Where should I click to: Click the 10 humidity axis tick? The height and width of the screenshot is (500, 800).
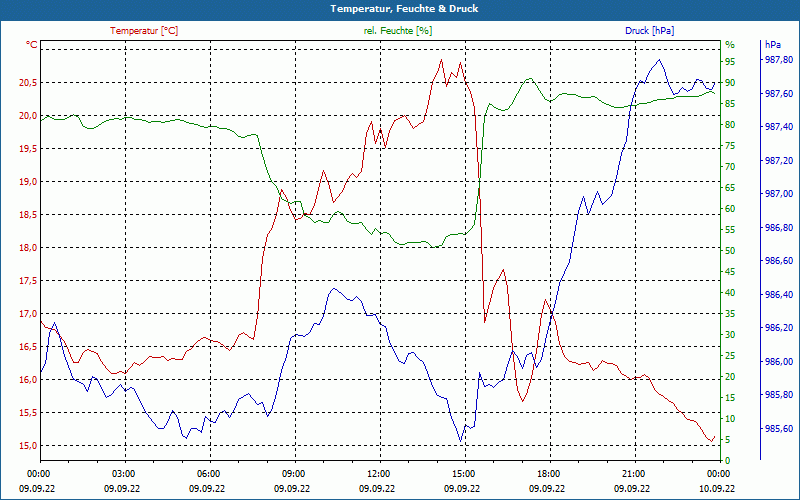(730, 419)
